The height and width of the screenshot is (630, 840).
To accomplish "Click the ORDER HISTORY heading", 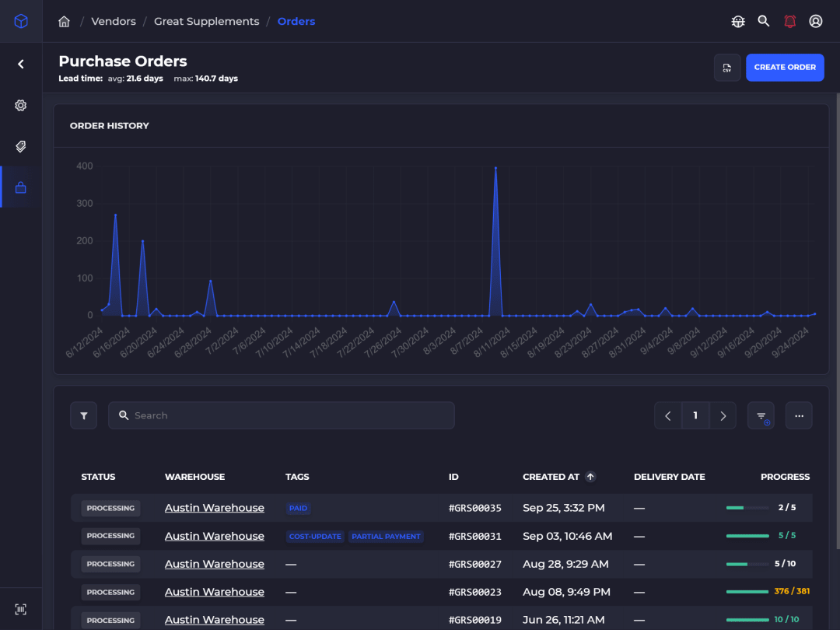I will [110, 126].
